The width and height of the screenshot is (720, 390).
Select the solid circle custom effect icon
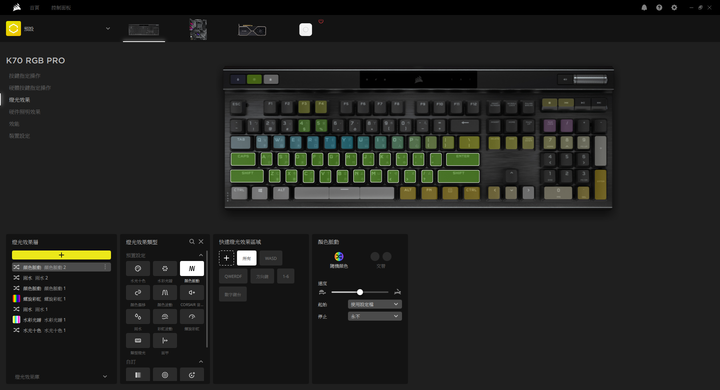pyautogui.click(x=165, y=375)
